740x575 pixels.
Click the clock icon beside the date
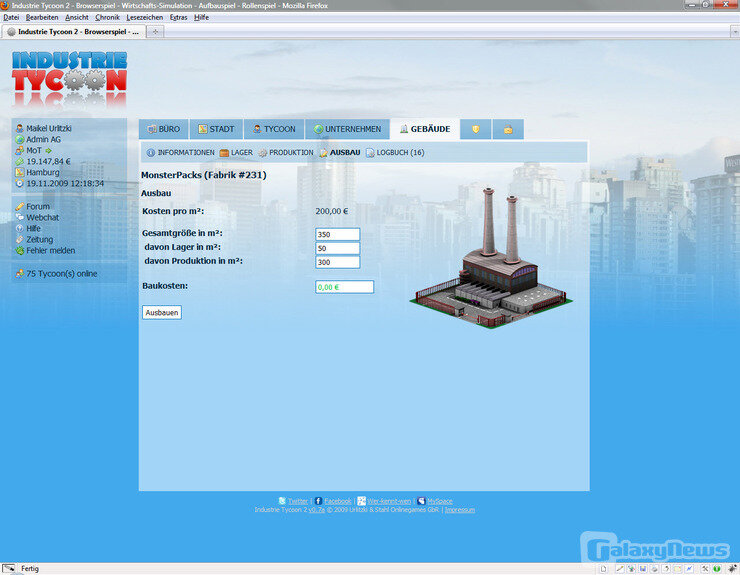click(19, 183)
